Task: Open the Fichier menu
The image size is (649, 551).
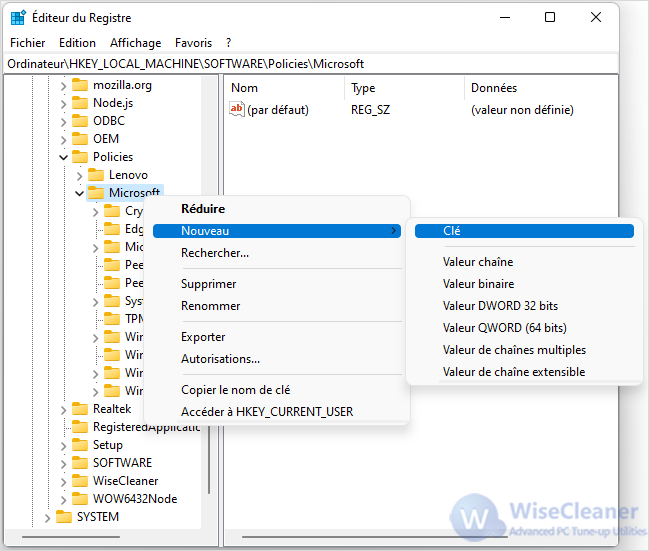Action: point(28,43)
